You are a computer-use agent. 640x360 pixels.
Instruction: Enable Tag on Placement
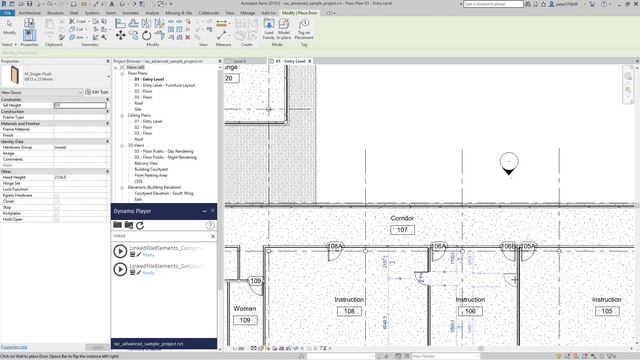click(304, 29)
